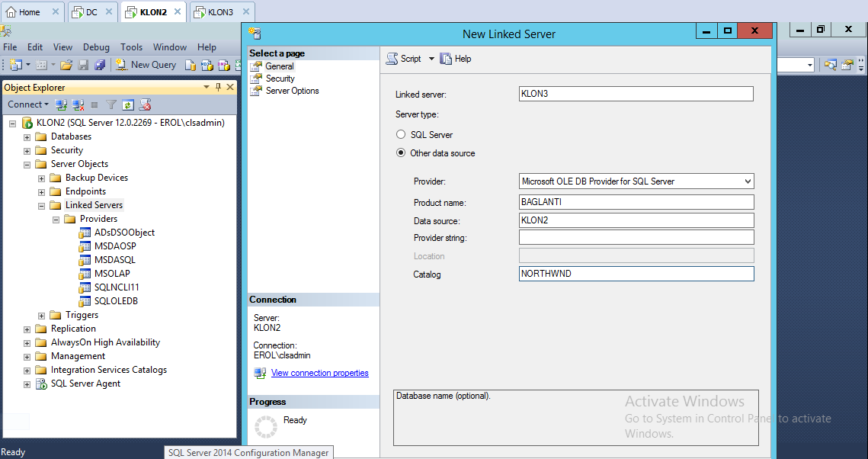Click View connection properties link
This screenshot has width=868, height=459.
tap(319, 374)
